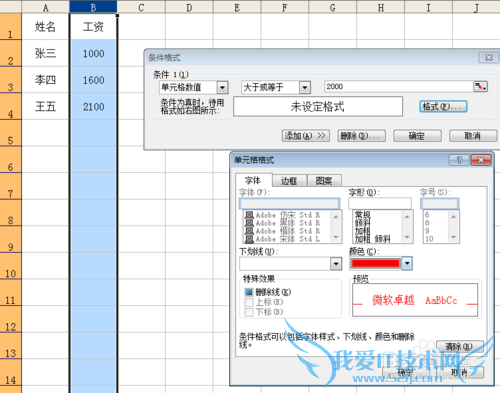Screen dimensions: 500x393
Task: Click the 字形 font style input field
Action: point(380,203)
